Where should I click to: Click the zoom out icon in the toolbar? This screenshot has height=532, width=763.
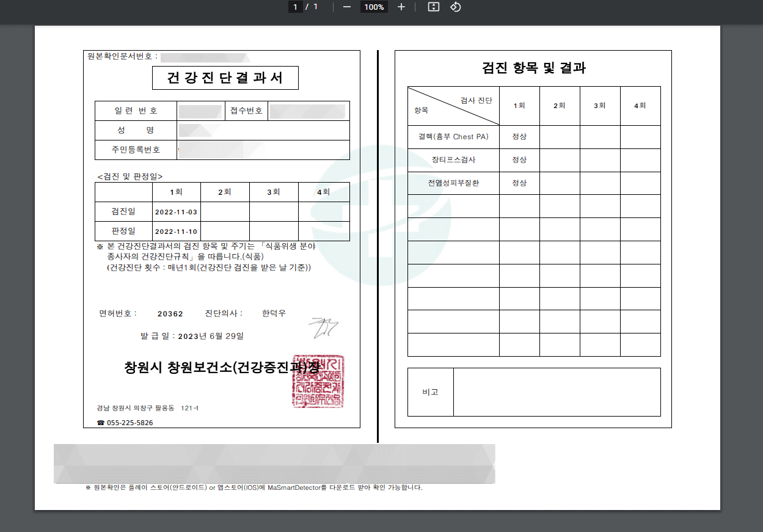click(x=346, y=7)
